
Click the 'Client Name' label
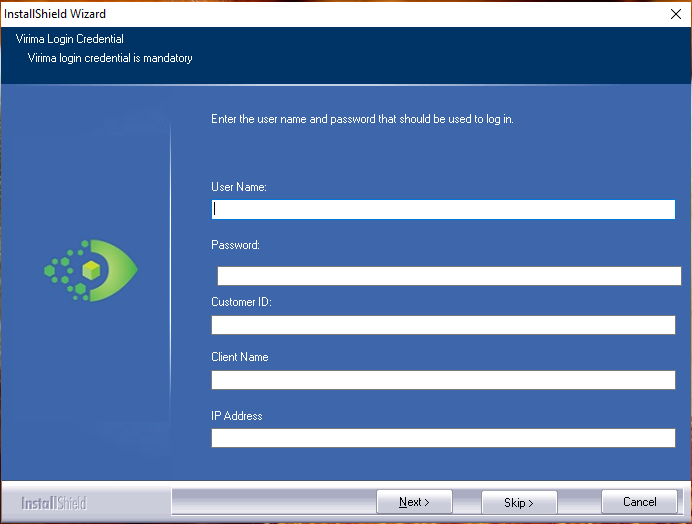click(240, 357)
